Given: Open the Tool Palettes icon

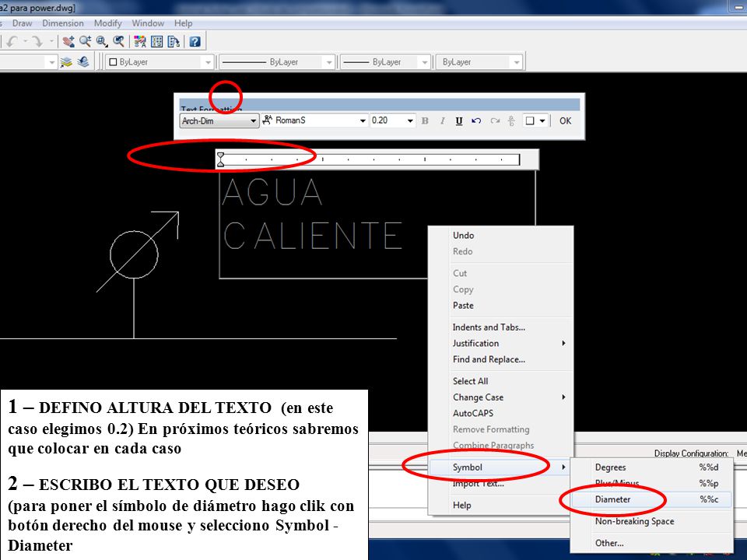Looking at the screenshot, I should pyautogui.click(x=174, y=41).
